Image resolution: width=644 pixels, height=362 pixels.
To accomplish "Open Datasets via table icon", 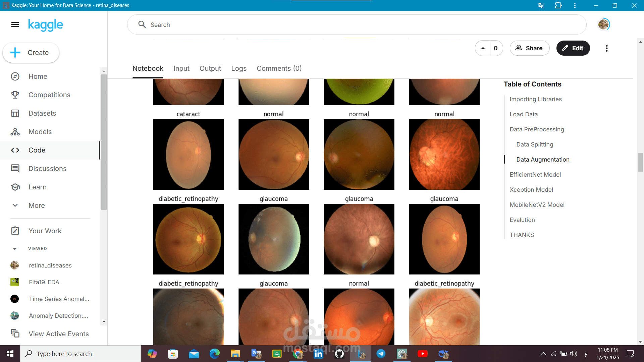I will (x=15, y=113).
